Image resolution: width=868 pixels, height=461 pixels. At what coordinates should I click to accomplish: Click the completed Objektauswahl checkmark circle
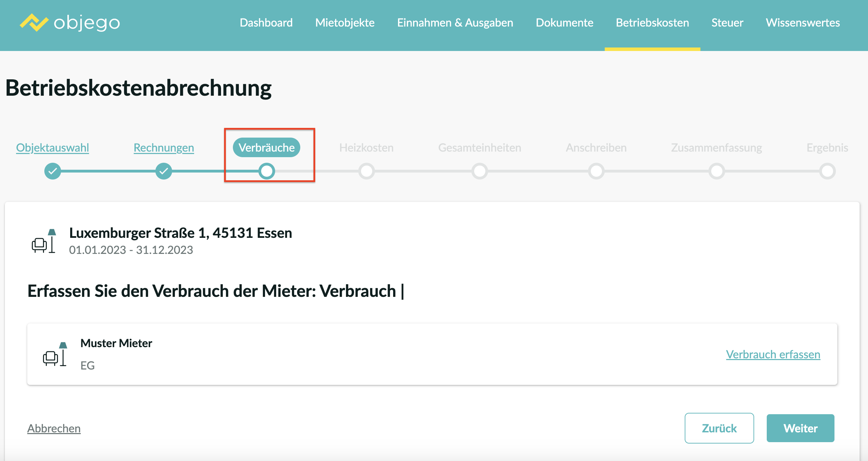click(x=53, y=171)
